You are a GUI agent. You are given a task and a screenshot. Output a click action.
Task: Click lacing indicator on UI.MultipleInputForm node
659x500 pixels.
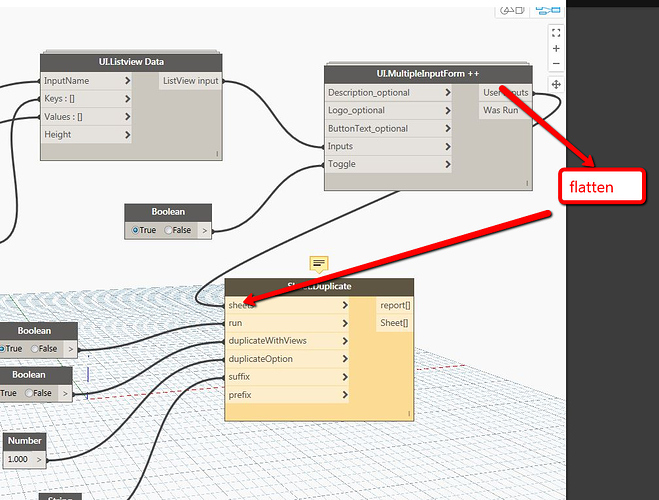coord(527,183)
